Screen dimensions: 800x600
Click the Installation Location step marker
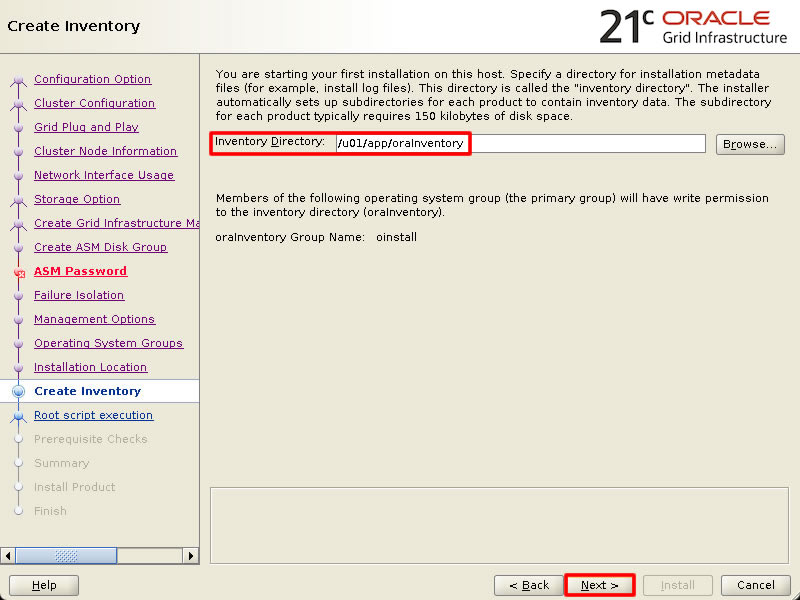pos(18,367)
